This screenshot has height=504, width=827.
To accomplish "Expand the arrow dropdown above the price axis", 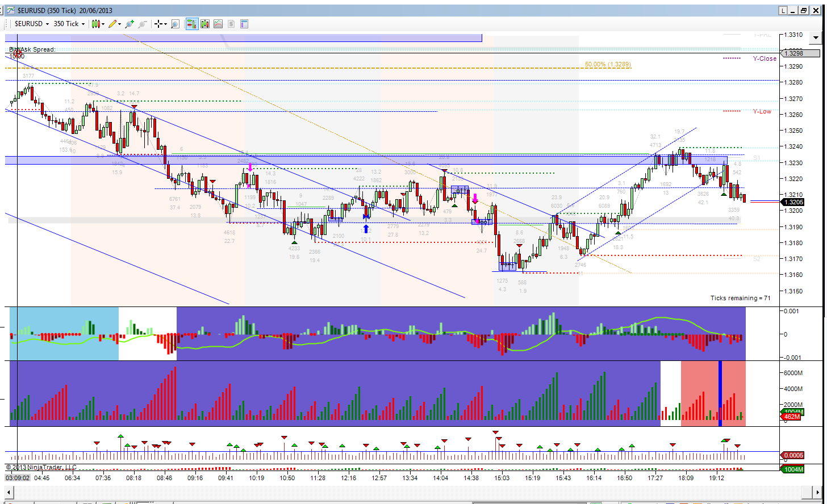I will tap(816, 38).
